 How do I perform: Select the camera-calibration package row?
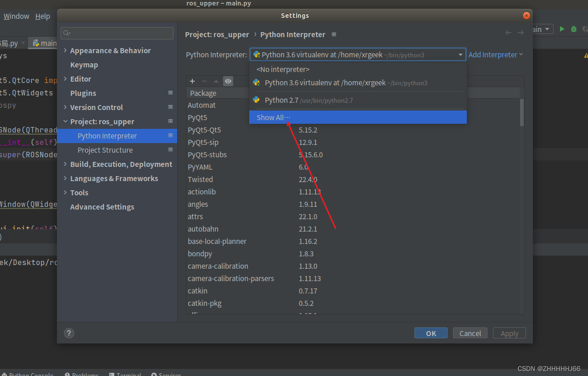point(353,266)
